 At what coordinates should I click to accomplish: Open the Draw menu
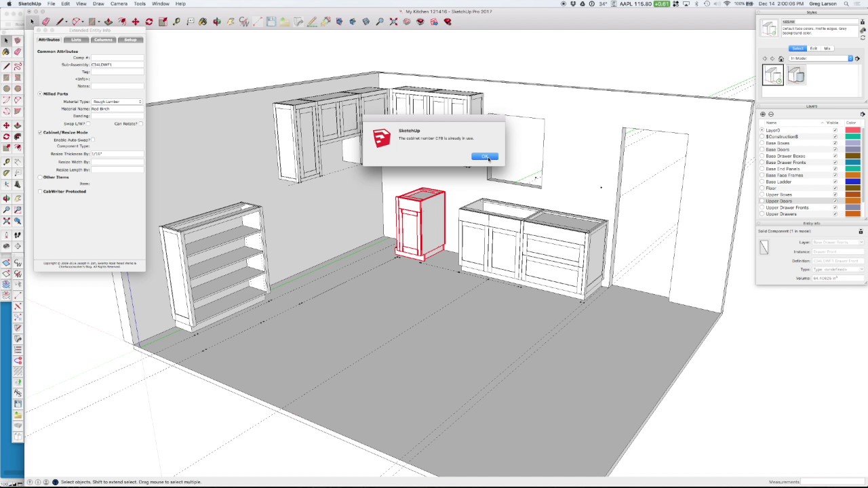click(x=98, y=4)
